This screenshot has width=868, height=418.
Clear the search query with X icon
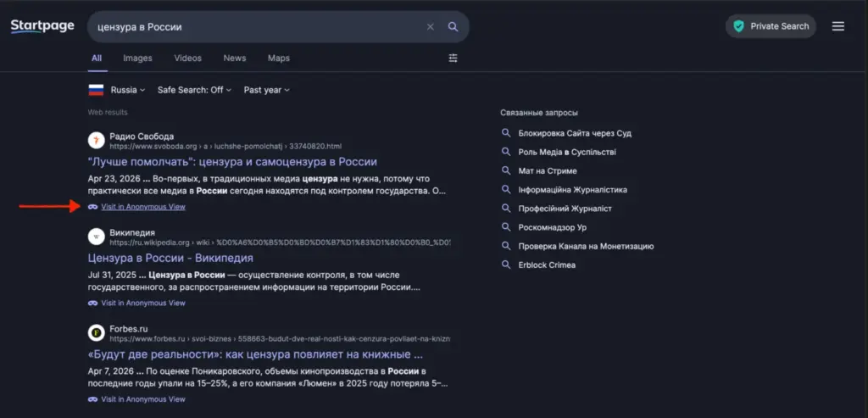pyautogui.click(x=430, y=26)
